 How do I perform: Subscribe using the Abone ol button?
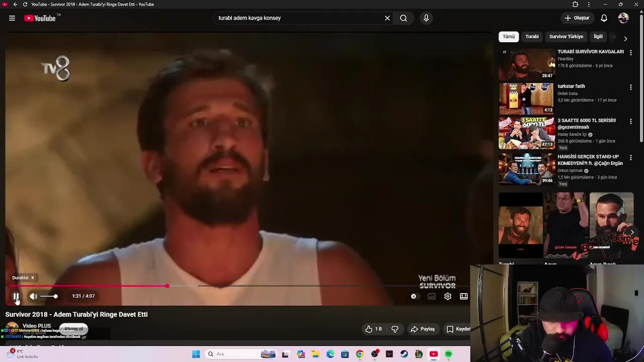73,329
